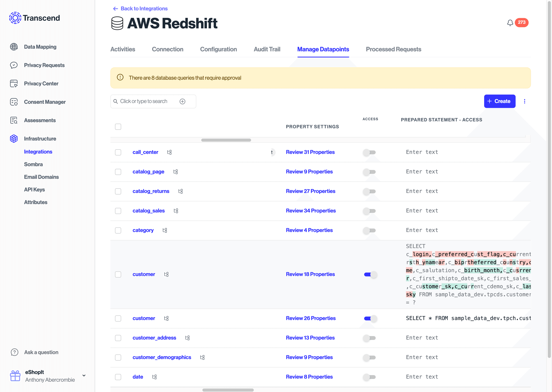Expand the eShopIt account chevron

[84, 376]
